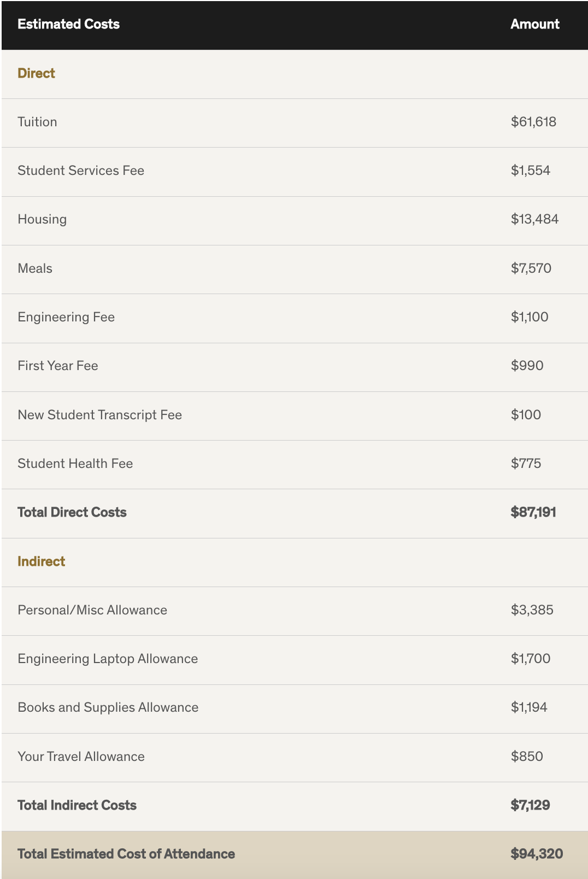Click the Housing row label
This screenshot has width=588, height=879.
click(x=42, y=219)
